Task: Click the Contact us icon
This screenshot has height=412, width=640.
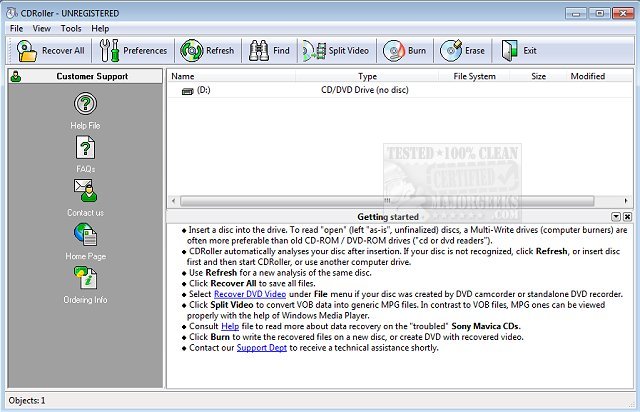Action: (85, 191)
